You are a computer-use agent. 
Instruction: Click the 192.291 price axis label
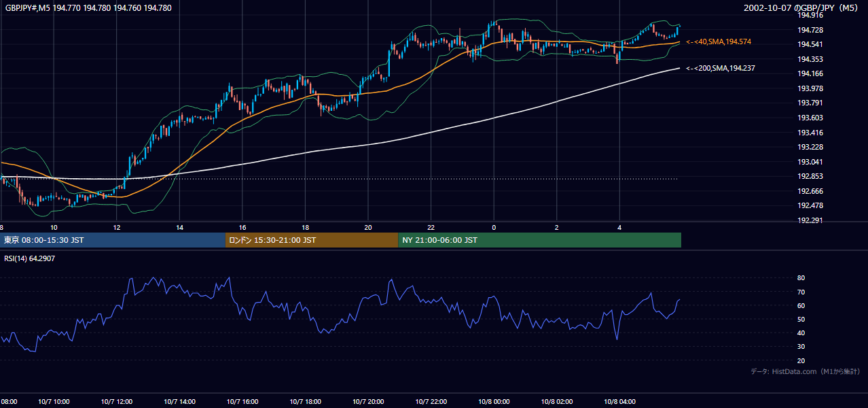pyautogui.click(x=810, y=220)
